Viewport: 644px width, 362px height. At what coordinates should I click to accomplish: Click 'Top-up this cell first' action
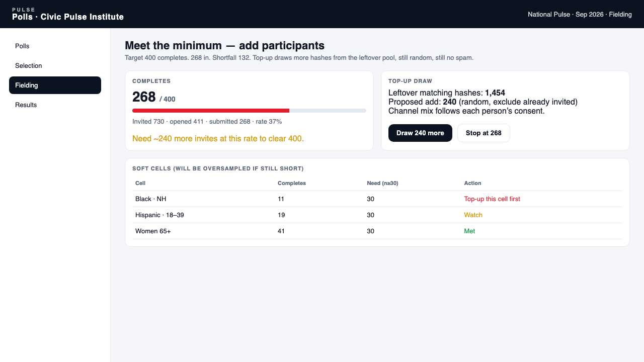(x=492, y=199)
